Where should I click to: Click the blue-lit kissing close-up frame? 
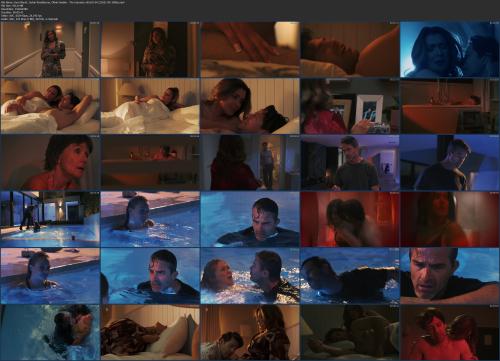click(449, 49)
